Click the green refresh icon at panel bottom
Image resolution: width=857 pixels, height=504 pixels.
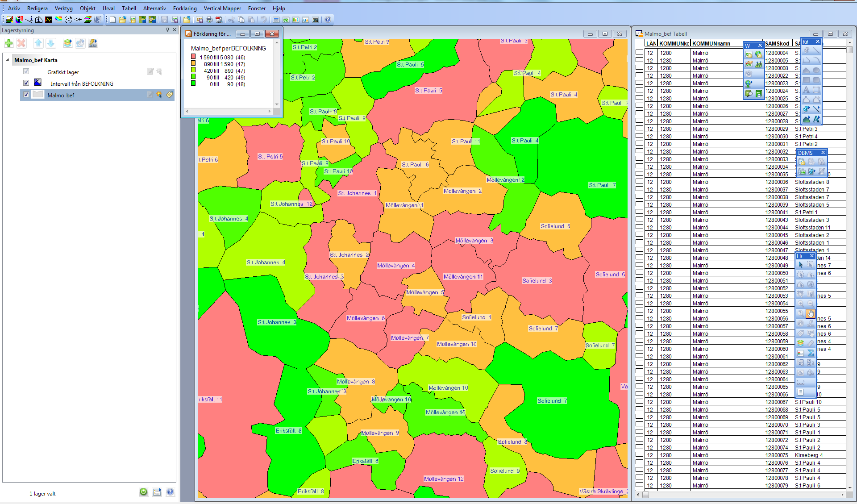[143, 492]
